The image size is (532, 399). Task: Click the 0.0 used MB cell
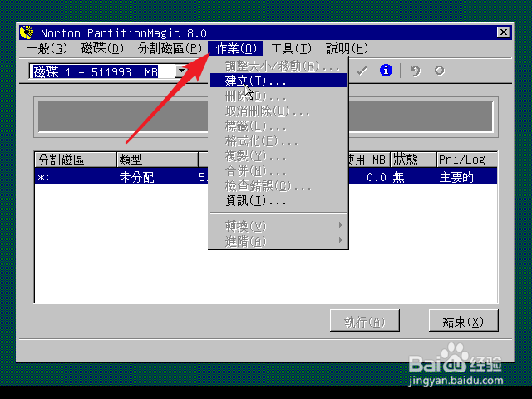point(377,177)
